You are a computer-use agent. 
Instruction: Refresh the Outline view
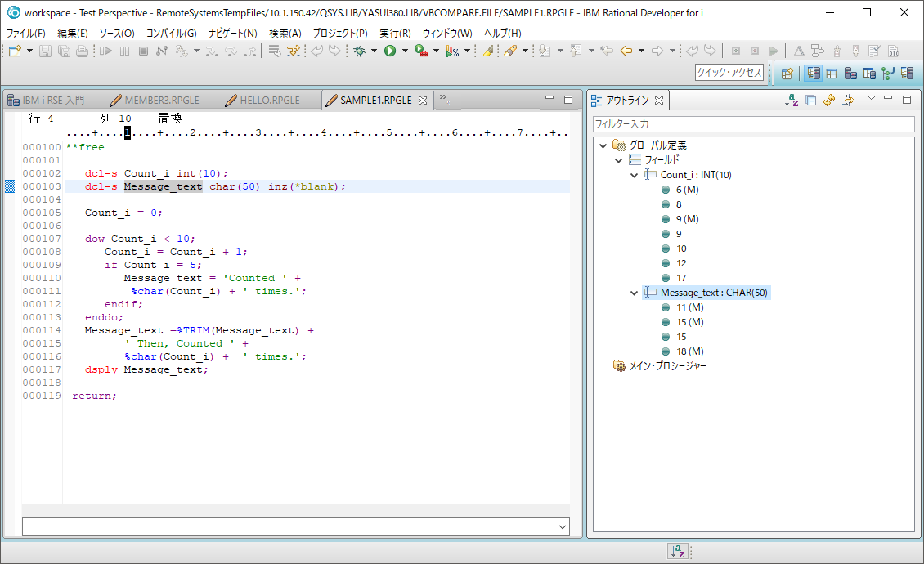829,100
